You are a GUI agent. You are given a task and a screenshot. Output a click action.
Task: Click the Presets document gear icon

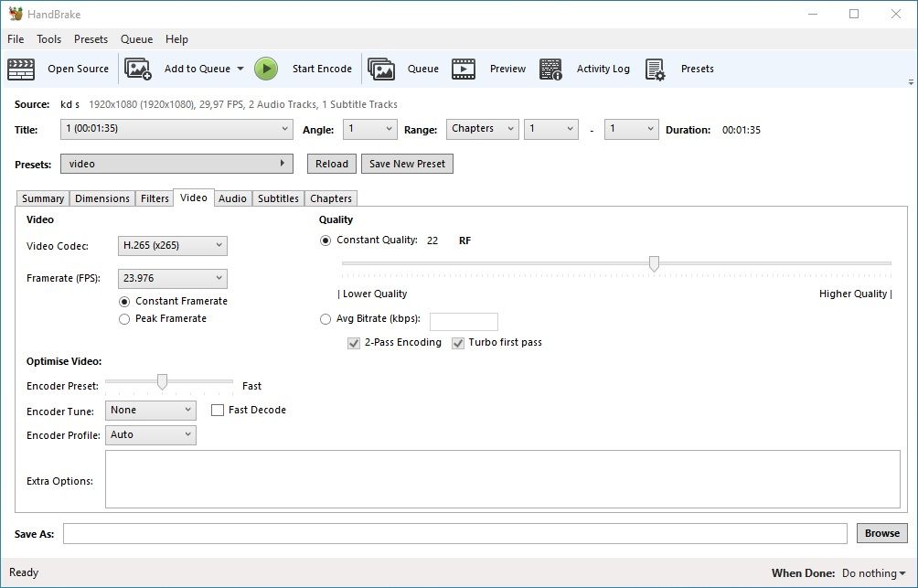coord(656,69)
